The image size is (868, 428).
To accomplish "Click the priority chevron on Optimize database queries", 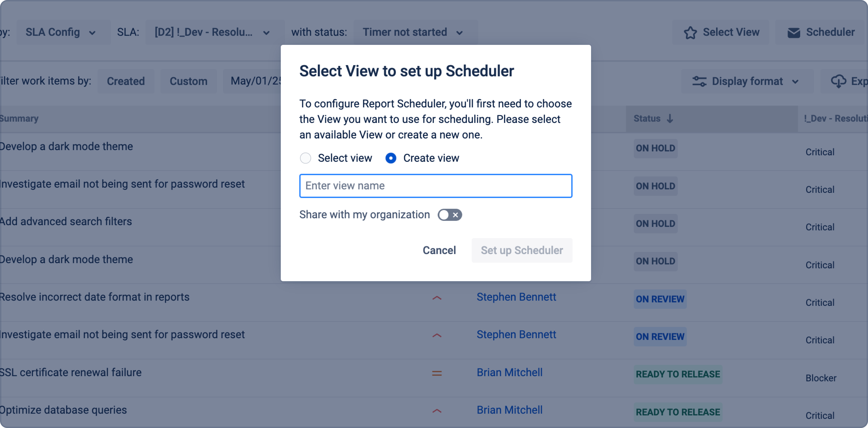I will coord(437,410).
